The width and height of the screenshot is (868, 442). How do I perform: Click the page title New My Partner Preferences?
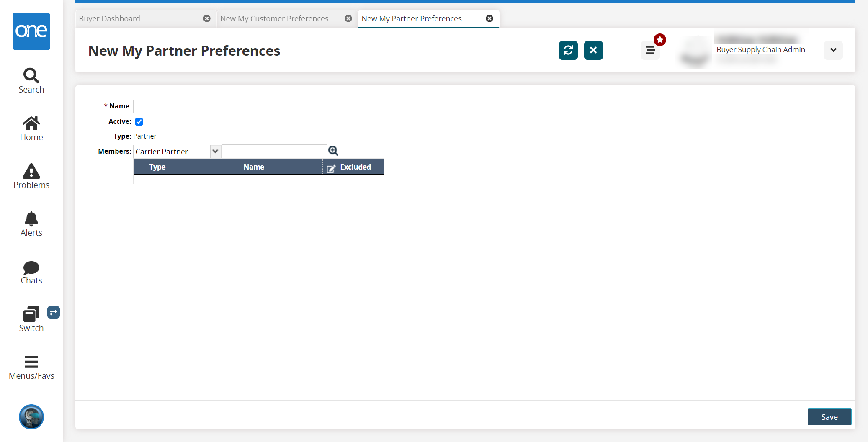[x=184, y=51]
